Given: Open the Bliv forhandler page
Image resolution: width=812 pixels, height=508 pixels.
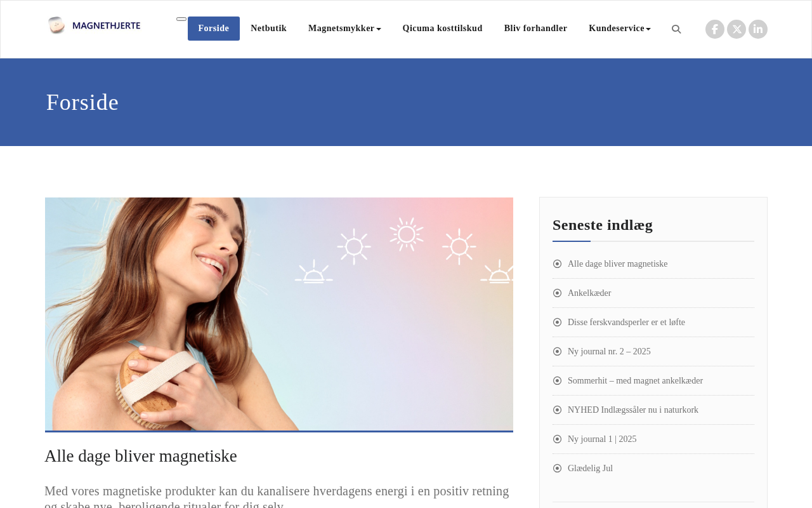Looking at the screenshot, I should pos(535,29).
